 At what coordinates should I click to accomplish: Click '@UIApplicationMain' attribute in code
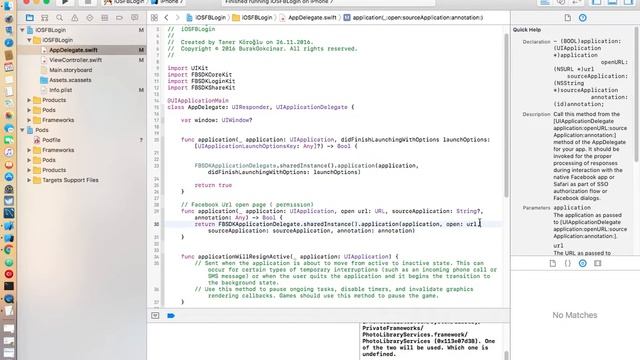(x=198, y=100)
